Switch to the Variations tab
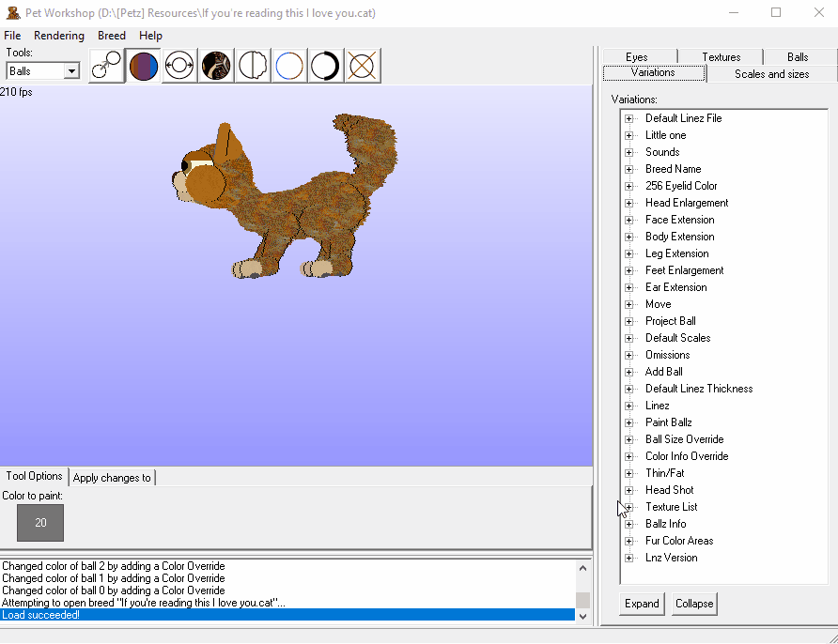This screenshot has width=838, height=644. point(653,72)
